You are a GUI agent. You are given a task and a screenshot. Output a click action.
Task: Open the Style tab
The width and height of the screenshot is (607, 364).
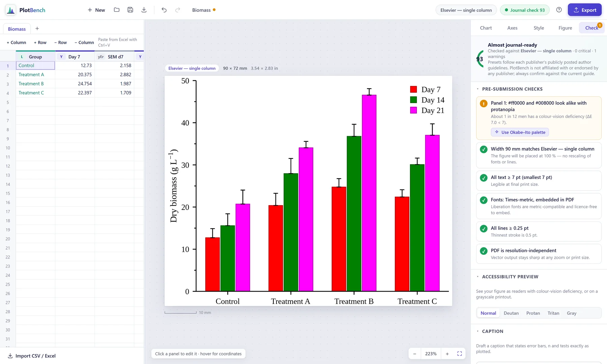pyautogui.click(x=539, y=28)
